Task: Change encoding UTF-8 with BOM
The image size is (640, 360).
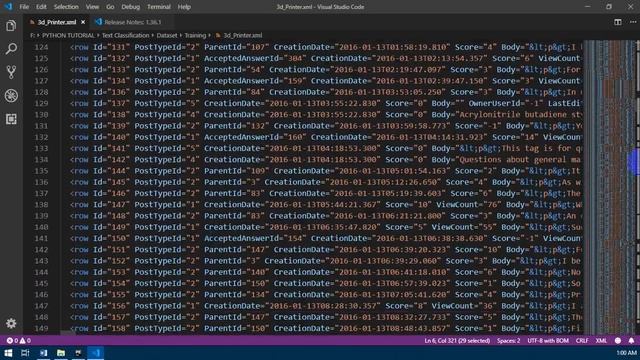Action: 548,340
